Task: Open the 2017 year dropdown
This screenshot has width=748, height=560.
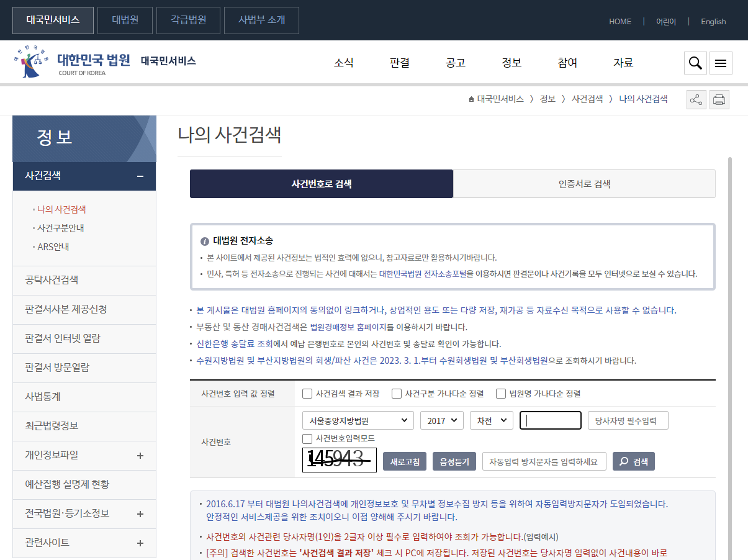Action: tap(442, 420)
